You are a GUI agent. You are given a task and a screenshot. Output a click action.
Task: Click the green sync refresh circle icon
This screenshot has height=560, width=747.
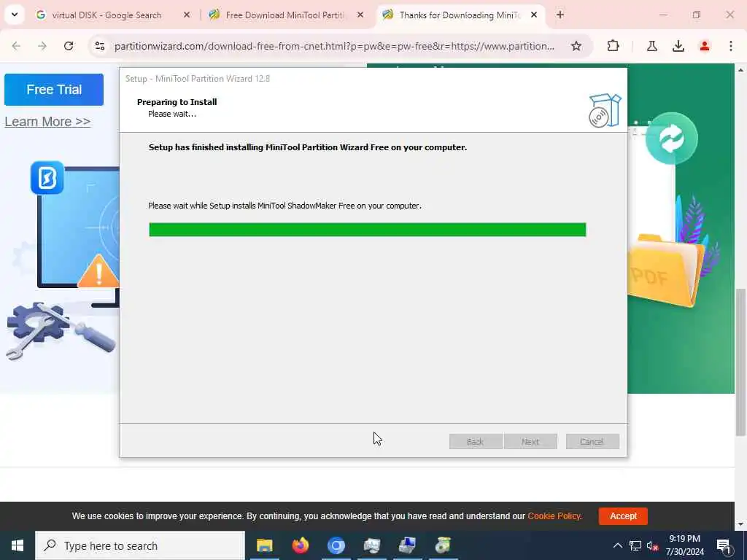tap(672, 139)
